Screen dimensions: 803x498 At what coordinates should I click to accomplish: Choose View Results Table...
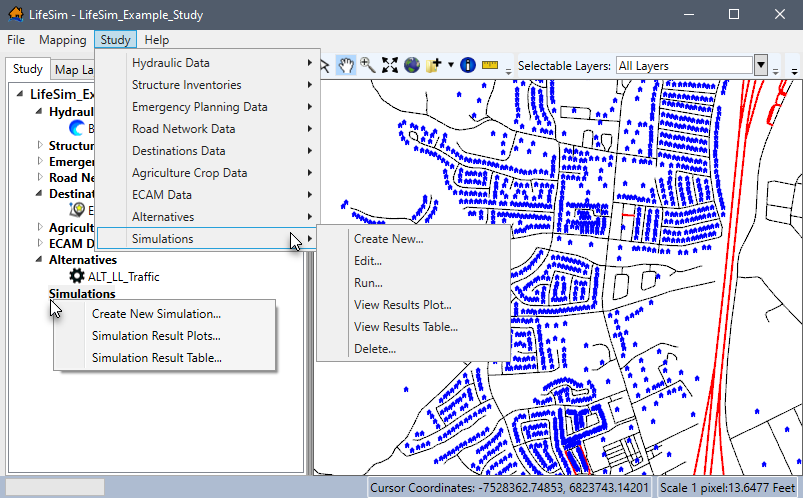pyautogui.click(x=413, y=327)
